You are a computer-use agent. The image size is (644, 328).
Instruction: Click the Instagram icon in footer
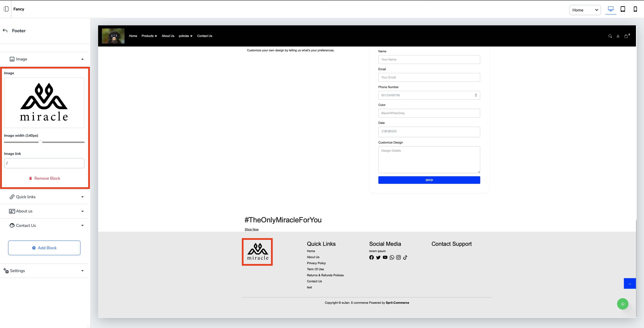click(x=398, y=257)
